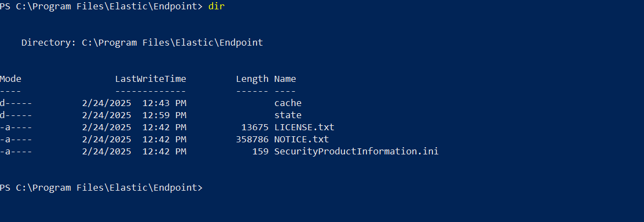
Task: Click the SecurityProductInformation.ini file name
Action: click(356, 151)
